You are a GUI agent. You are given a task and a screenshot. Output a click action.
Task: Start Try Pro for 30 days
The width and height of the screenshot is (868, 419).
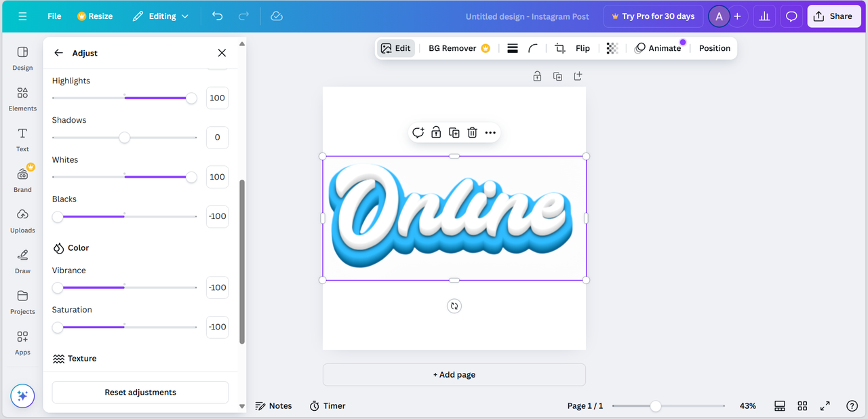653,16
